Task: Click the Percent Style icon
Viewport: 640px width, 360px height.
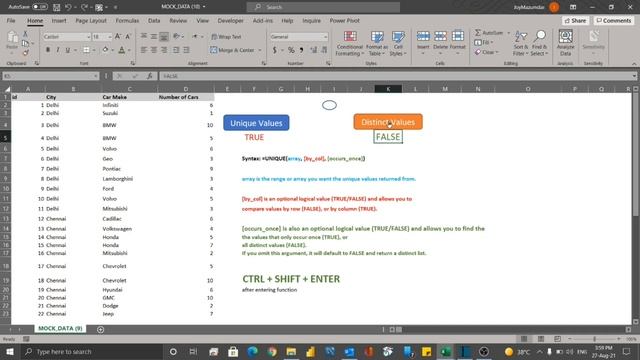Action: (x=291, y=50)
